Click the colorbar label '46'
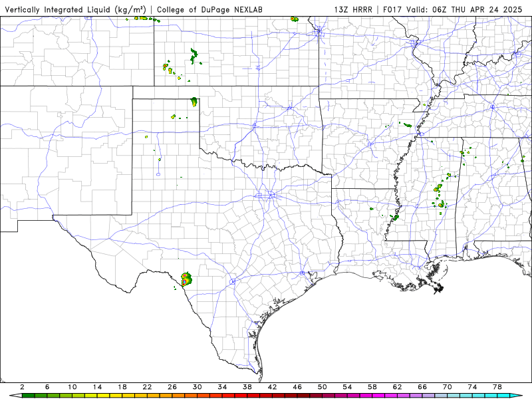The width and height of the screenshot is (532, 399). point(297,387)
